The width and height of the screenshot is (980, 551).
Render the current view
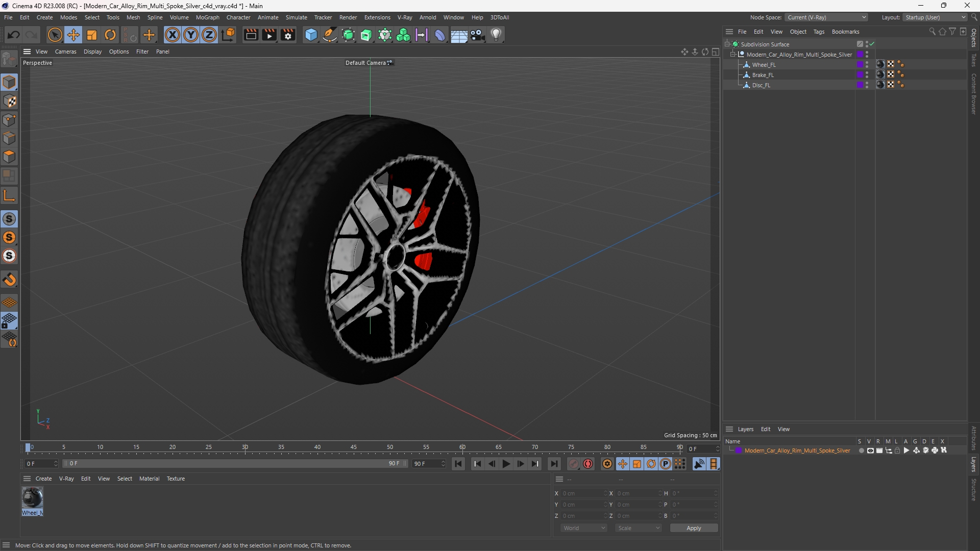click(251, 35)
